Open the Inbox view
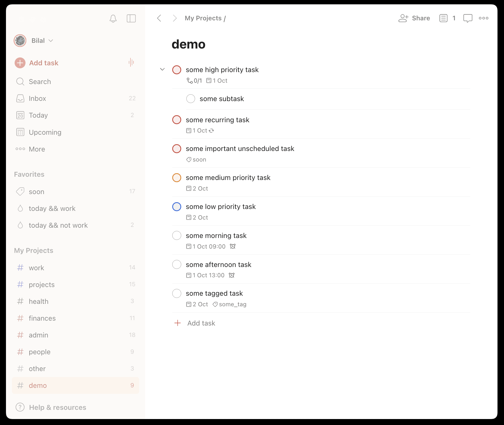 pos(37,98)
